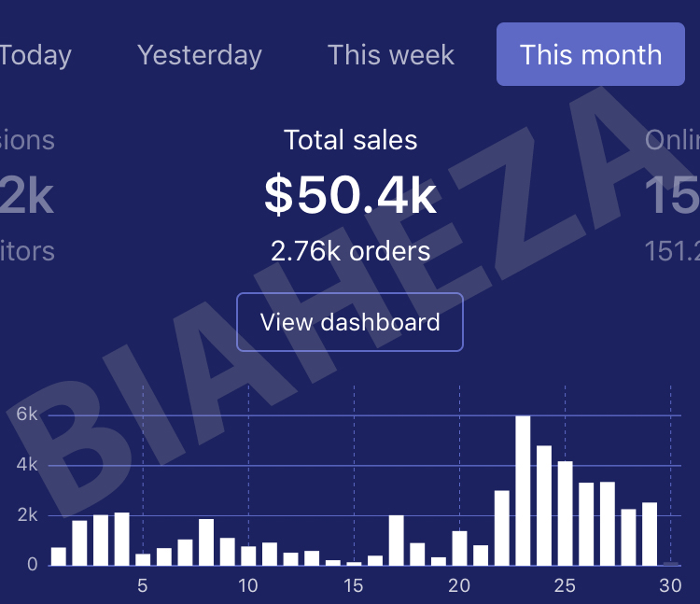Screen dimensions: 700x604
Task: Tap the chart bar at day 17
Action: (396, 541)
